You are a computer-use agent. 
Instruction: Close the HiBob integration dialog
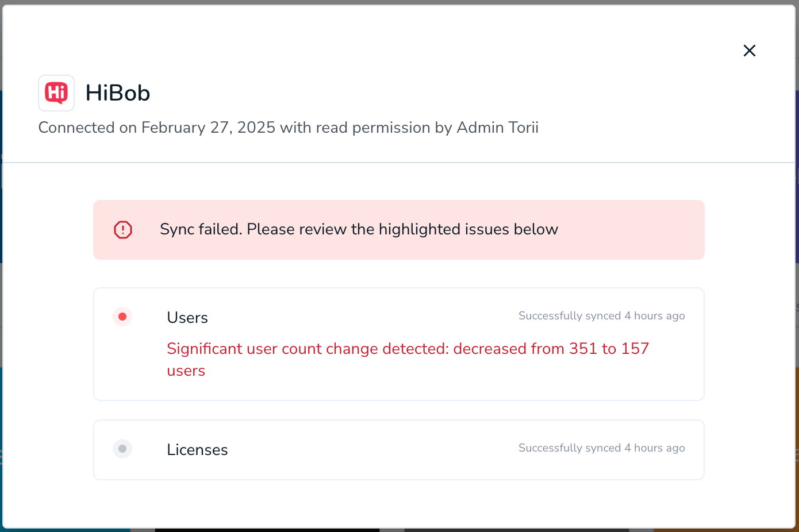pyautogui.click(x=749, y=51)
